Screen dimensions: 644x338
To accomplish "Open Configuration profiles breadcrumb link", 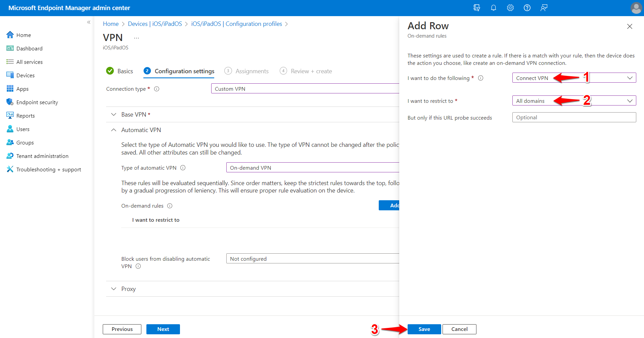I will click(x=236, y=24).
